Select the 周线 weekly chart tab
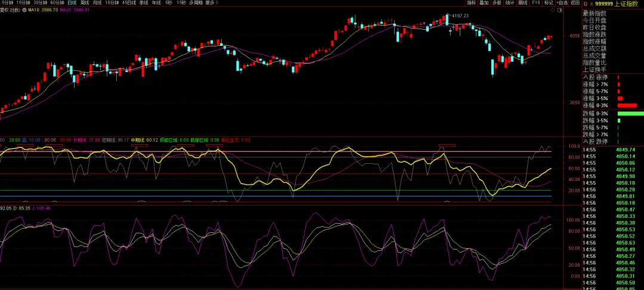The width and height of the screenshot is (644, 290). pyautogui.click(x=85, y=2)
